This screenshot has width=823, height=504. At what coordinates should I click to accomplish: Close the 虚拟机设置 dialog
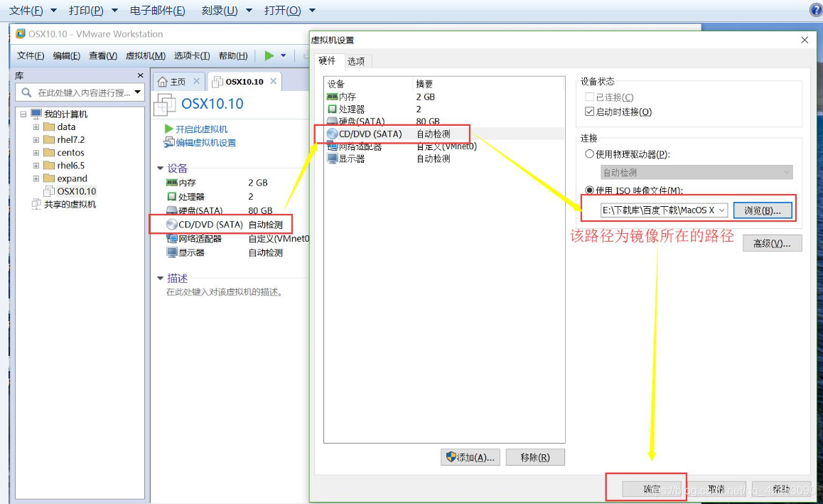tap(805, 40)
